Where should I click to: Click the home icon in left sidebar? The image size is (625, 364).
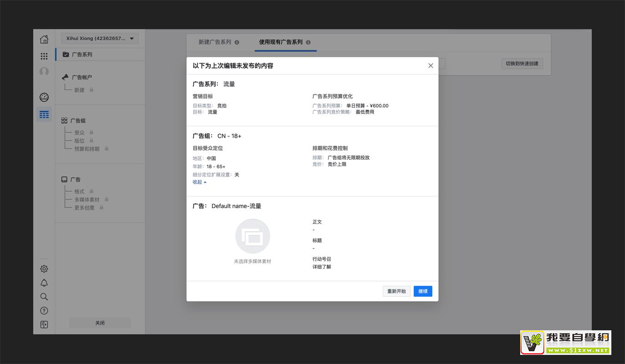click(44, 39)
